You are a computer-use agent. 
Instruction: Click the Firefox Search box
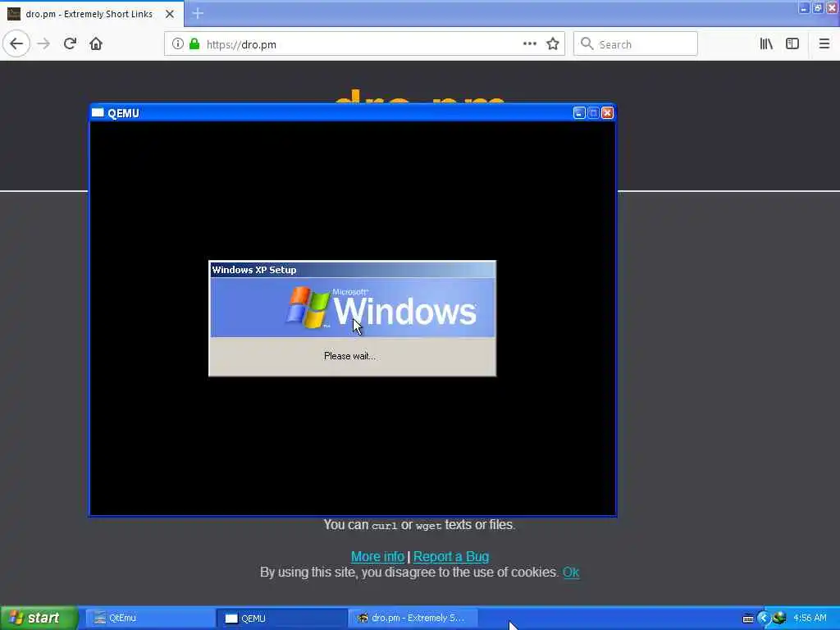[x=636, y=44]
